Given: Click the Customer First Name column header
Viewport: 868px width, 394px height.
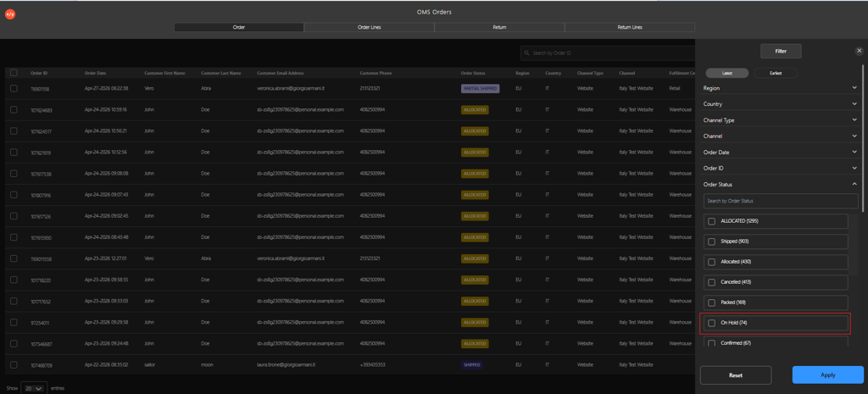Looking at the screenshot, I should [164, 73].
